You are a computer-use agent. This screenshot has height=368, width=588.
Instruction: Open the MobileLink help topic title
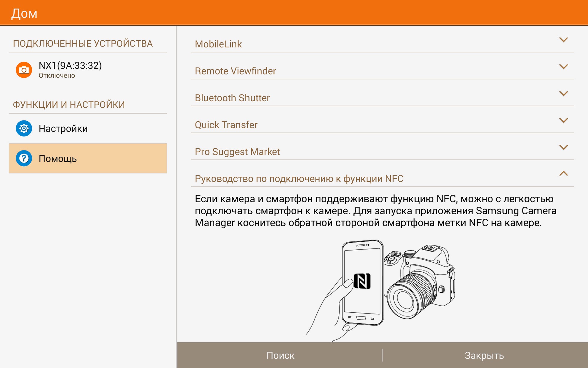[218, 44]
